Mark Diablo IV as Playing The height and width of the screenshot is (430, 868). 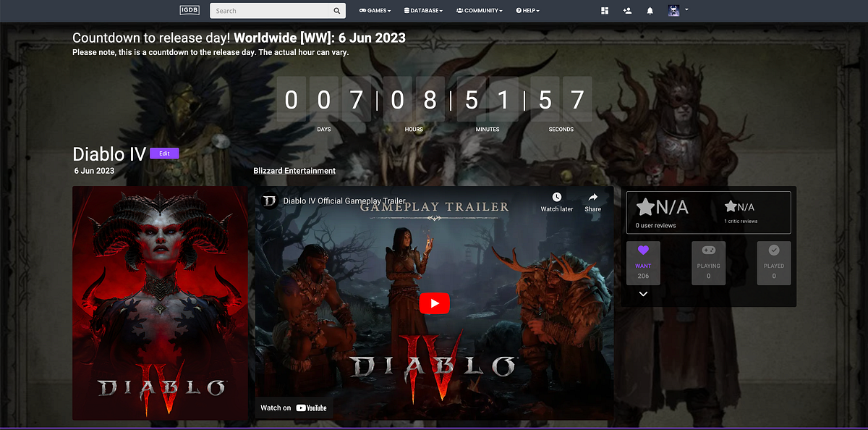click(x=708, y=262)
